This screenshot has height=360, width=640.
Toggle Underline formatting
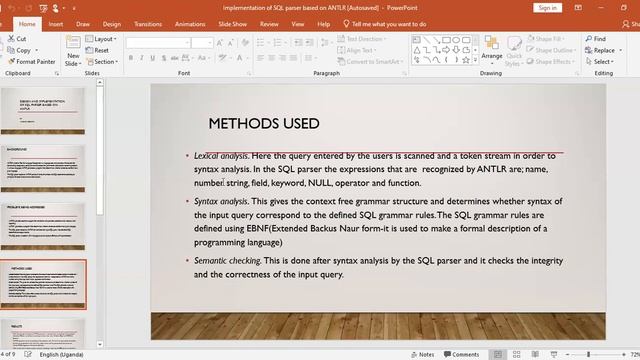153,58
